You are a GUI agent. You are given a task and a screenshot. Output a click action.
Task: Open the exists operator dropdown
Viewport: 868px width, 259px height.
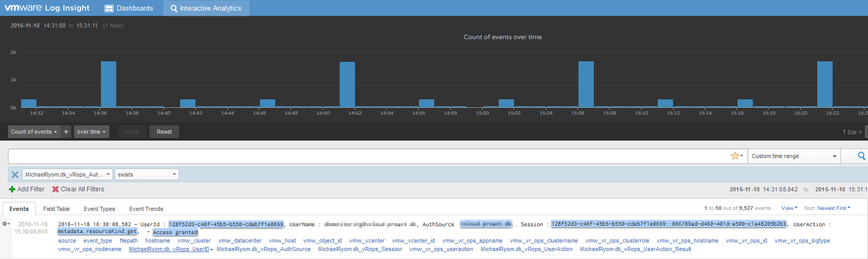[147, 174]
